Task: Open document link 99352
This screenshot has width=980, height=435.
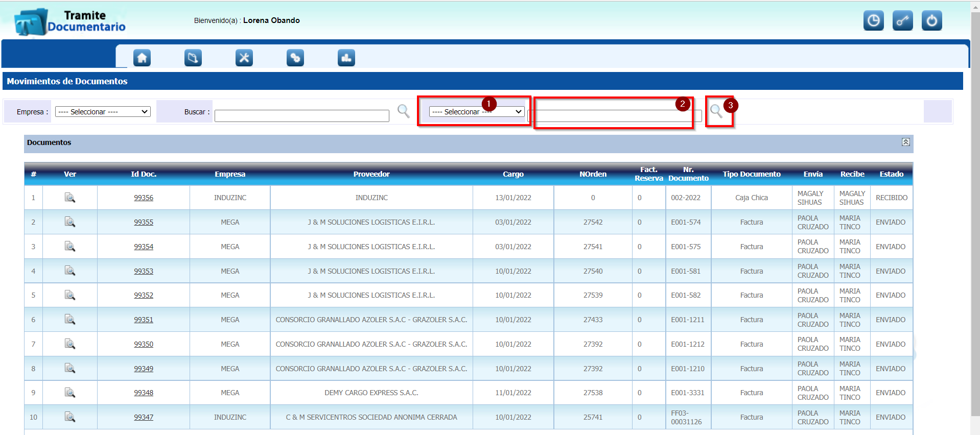Action: (144, 295)
